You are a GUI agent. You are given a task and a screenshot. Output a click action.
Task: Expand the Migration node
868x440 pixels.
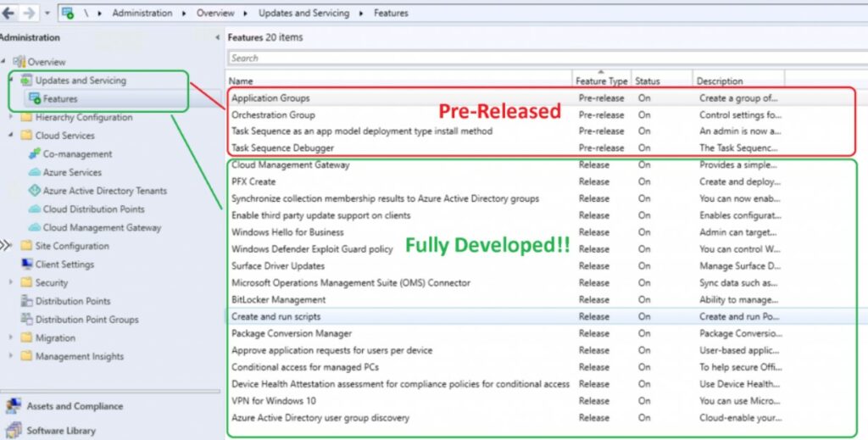click(10, 337)
